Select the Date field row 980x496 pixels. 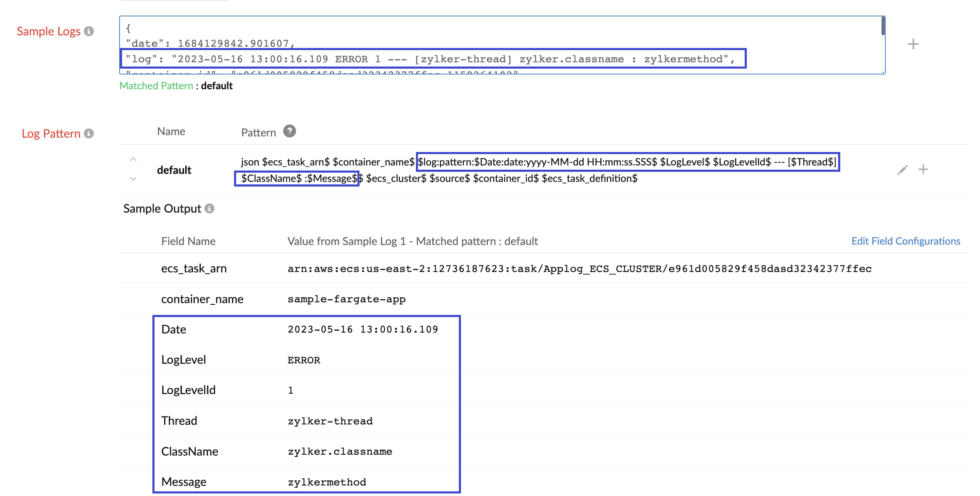pos(173,329)
